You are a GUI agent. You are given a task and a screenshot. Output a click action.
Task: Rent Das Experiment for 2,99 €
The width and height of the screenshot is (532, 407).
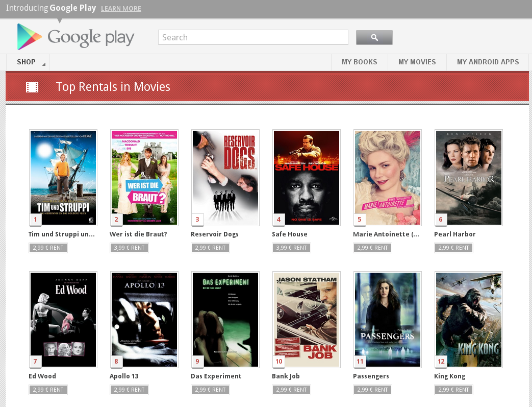click(x=210, y=390)
